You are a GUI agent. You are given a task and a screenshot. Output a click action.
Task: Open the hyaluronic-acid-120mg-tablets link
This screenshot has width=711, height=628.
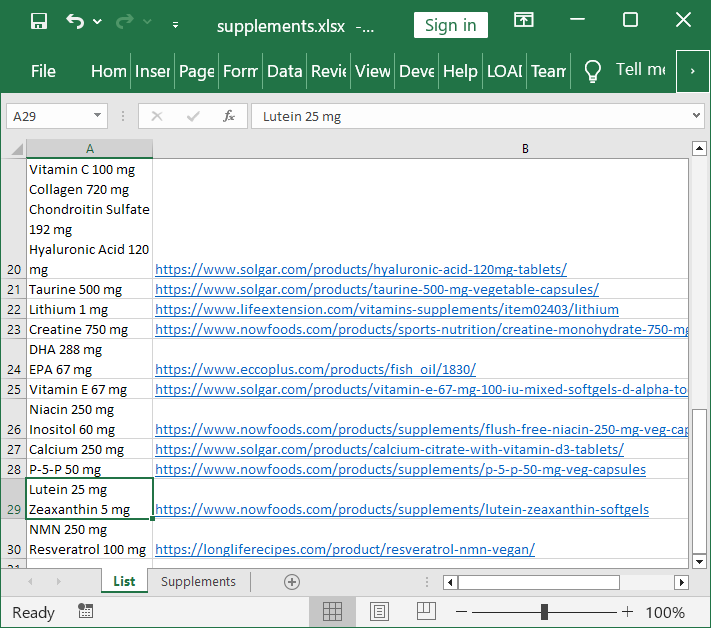coord(361,269)
